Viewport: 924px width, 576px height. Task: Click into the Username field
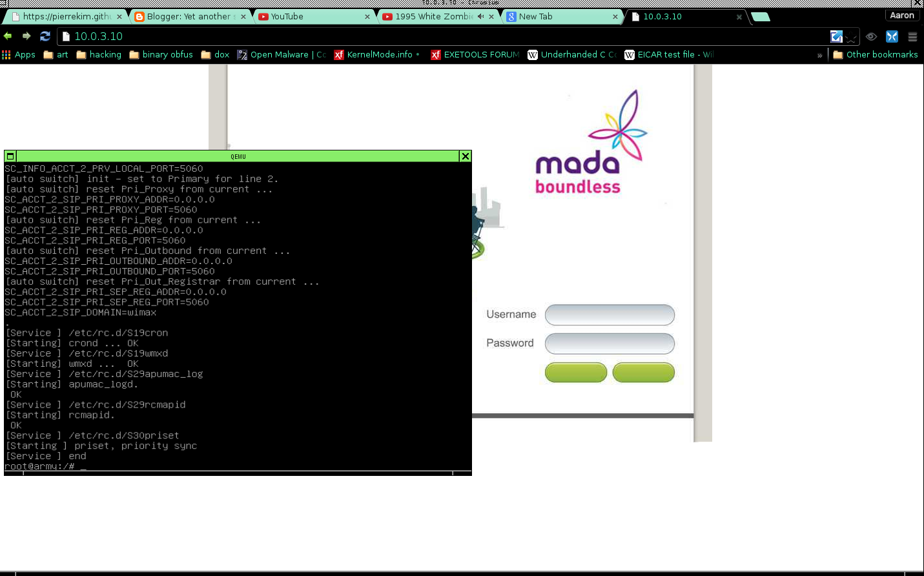(610, 315)
